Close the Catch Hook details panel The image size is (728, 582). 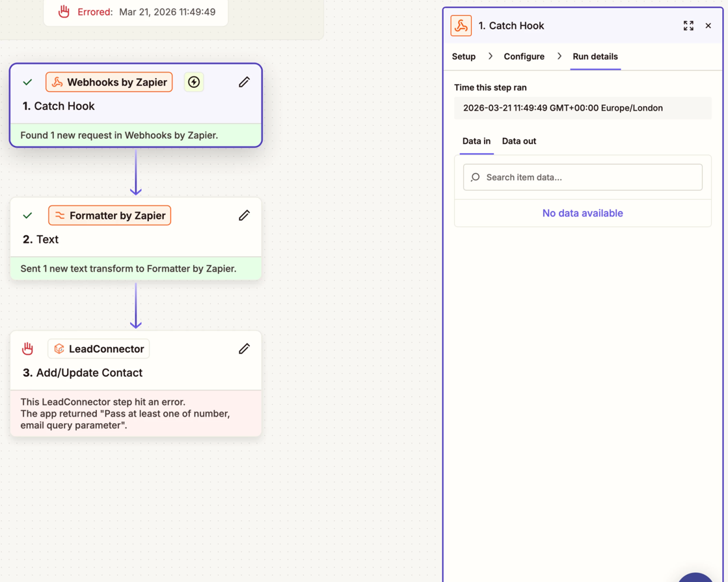[708, 26]
